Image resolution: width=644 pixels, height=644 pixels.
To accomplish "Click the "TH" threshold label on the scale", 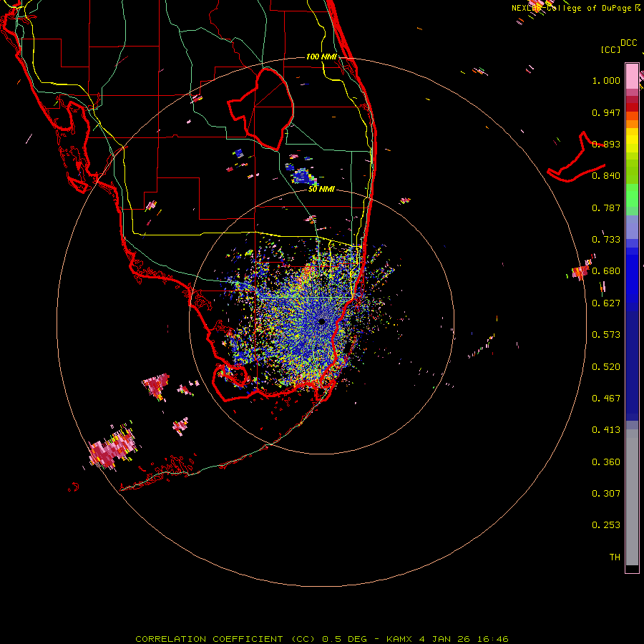I will point(615,557).
